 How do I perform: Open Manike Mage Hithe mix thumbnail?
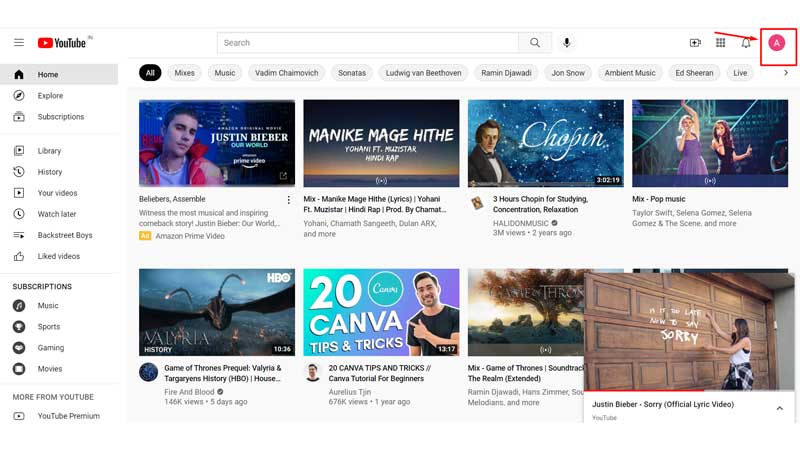tap(381, 143)
